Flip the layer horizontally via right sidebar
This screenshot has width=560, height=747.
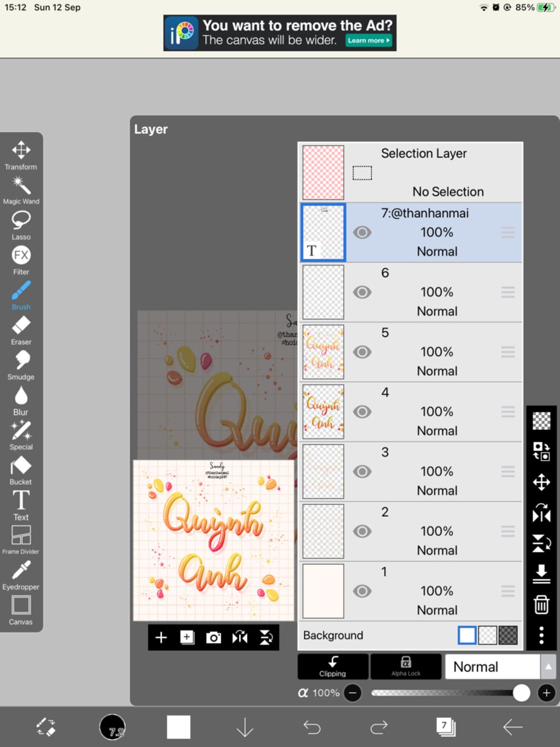(x=541, y=513)
